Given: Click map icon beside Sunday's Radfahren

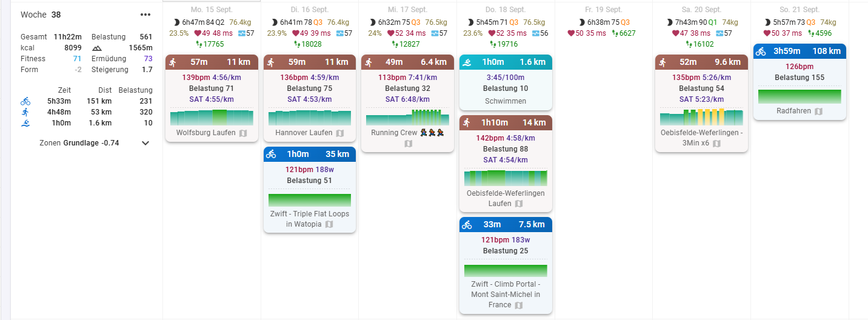Looking at the screenshot, I should point(818,111).
